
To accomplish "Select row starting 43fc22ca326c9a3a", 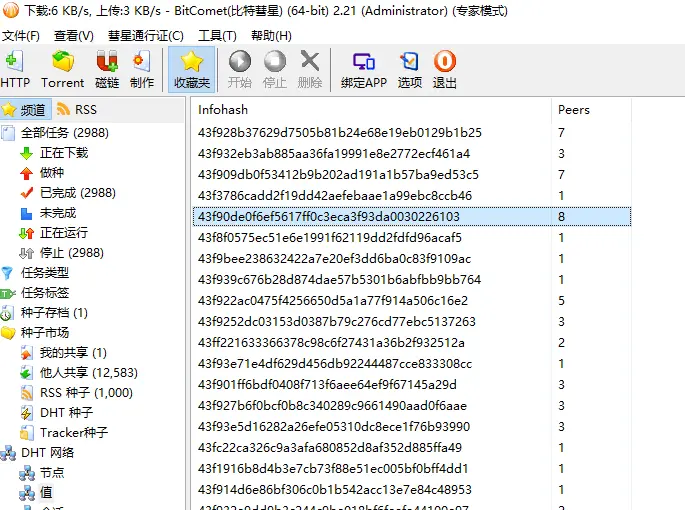I will (412, 447).
